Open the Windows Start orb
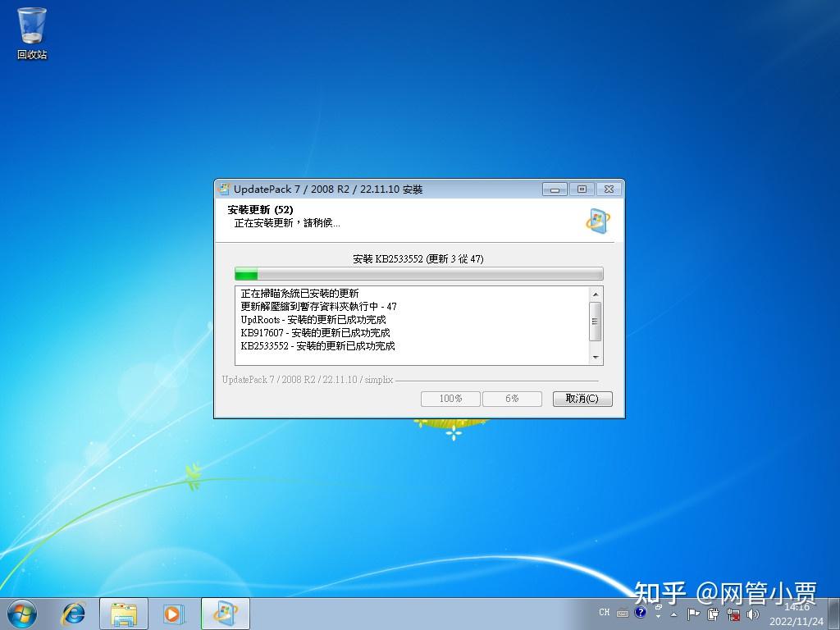Viewport: 840px width, 630px height. coord(21,614)
